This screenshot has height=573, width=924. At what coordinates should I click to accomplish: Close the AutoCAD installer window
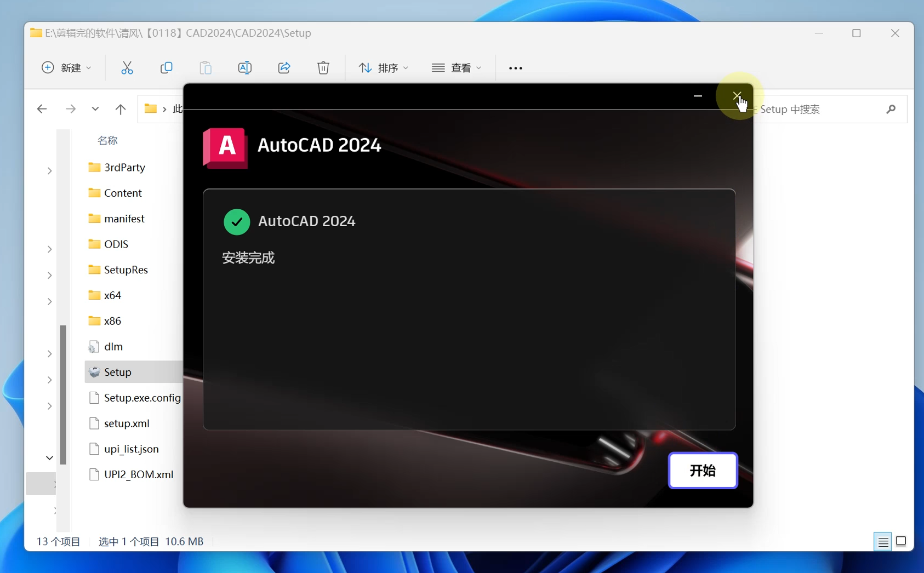(737, 96)
